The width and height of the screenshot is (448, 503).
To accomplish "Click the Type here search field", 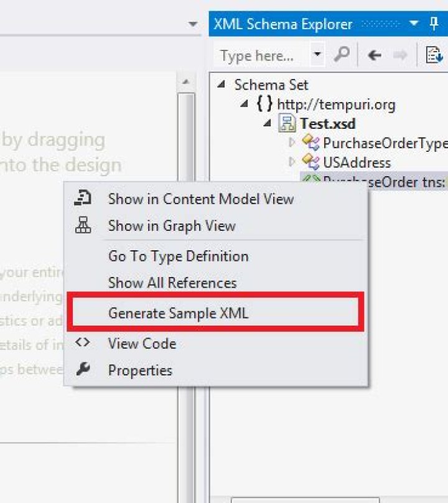I will tap(260, 56).
